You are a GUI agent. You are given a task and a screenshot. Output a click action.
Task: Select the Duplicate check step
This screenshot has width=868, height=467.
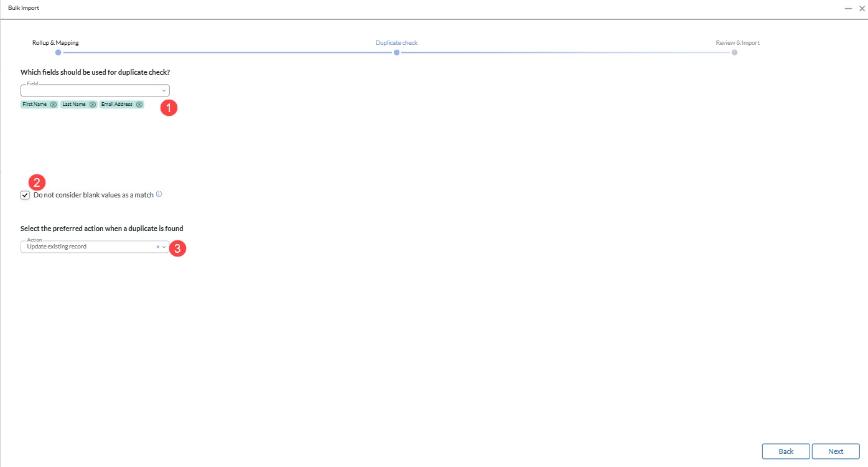click(x=396, y=43)
